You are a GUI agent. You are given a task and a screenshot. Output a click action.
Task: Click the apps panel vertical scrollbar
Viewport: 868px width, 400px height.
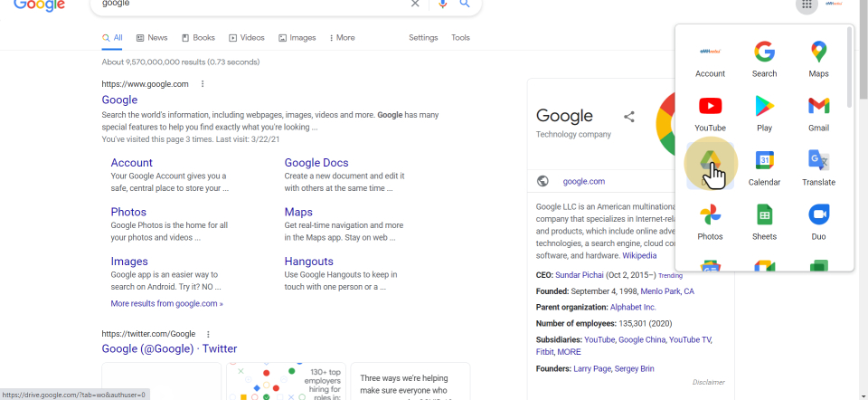[x=849, y=68]
